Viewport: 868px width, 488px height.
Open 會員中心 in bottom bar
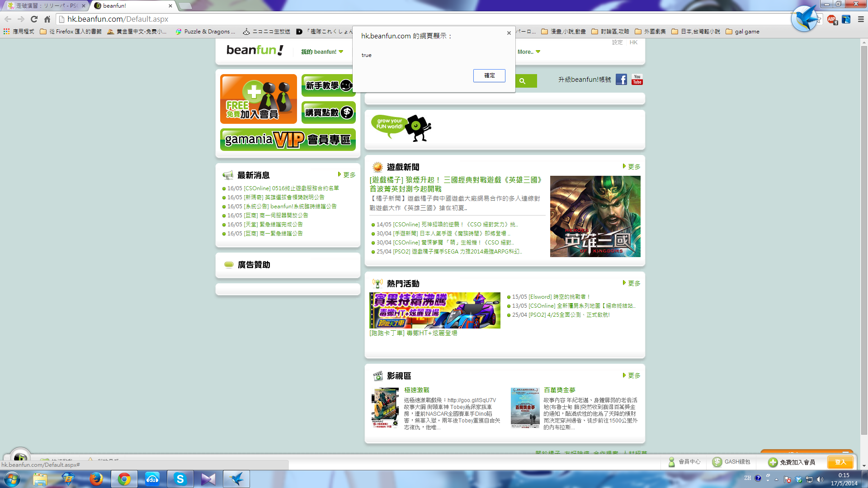[x=684, y=462]
